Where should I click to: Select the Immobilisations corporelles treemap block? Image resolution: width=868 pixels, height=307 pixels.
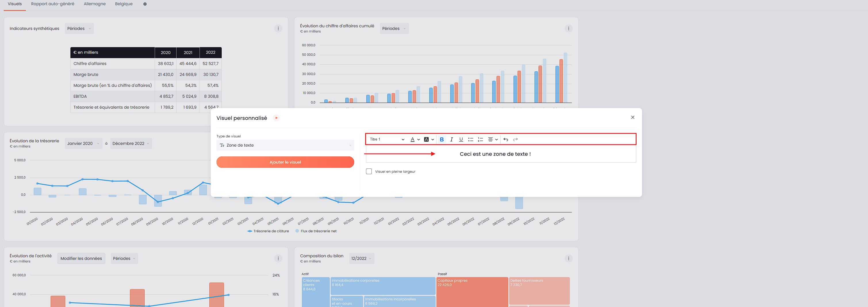click(x=383, y=286)
